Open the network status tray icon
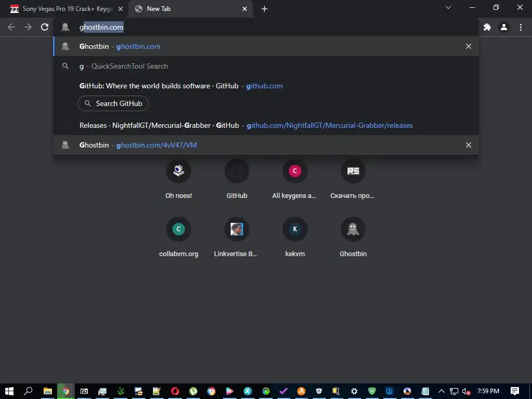Viewport: 532px width, 399px height. [x=454, y=391]
